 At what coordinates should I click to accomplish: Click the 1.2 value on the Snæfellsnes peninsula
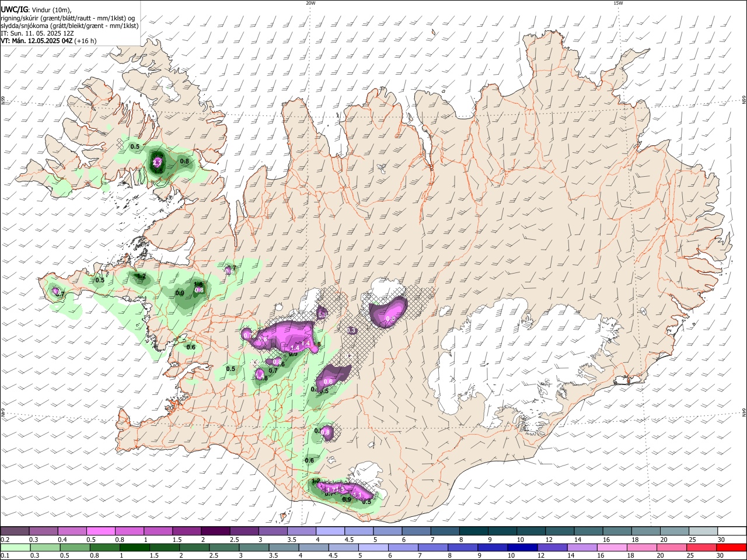(140, 276)
